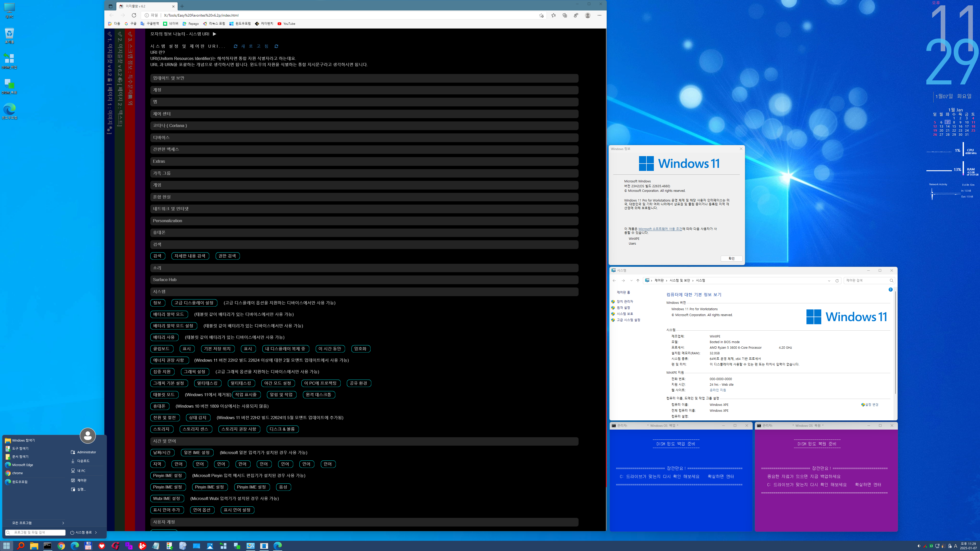Open Edge Settings and more ellipsis
This screenshot has height=551, width=980.
(599, 15)
